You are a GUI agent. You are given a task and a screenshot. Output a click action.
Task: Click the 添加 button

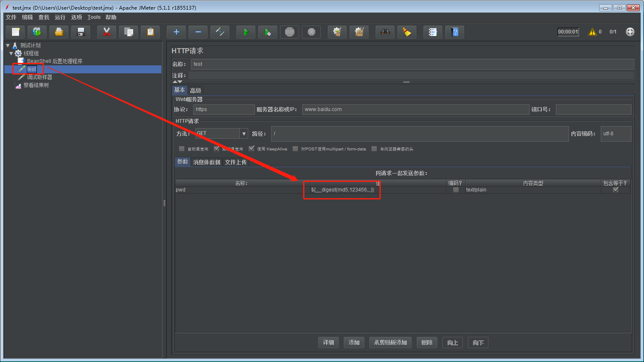click(x=354, y=343)
